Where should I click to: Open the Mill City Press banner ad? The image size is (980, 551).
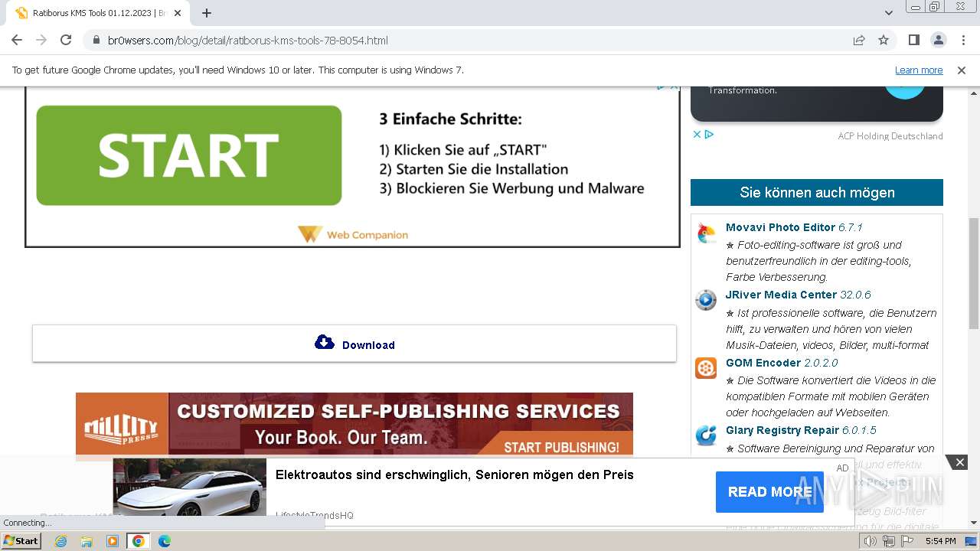354,425
